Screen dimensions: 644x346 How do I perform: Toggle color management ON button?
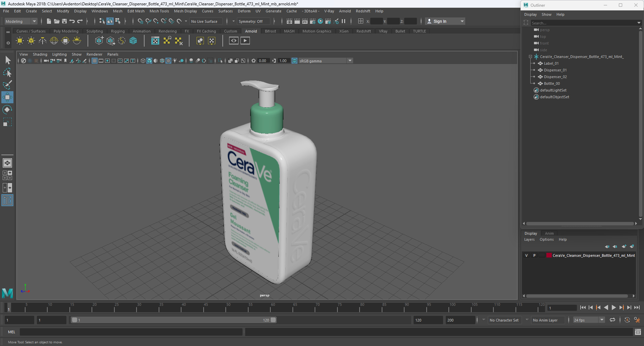point(294,61)
